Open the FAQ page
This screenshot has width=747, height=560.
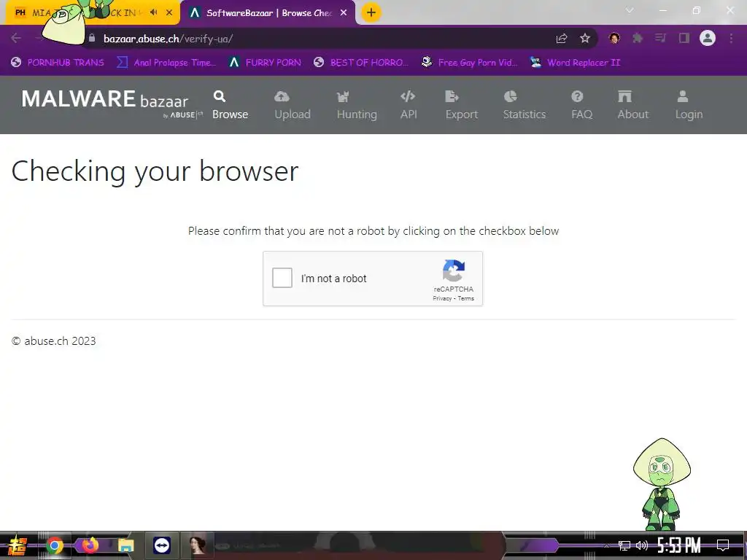(581, 106)
